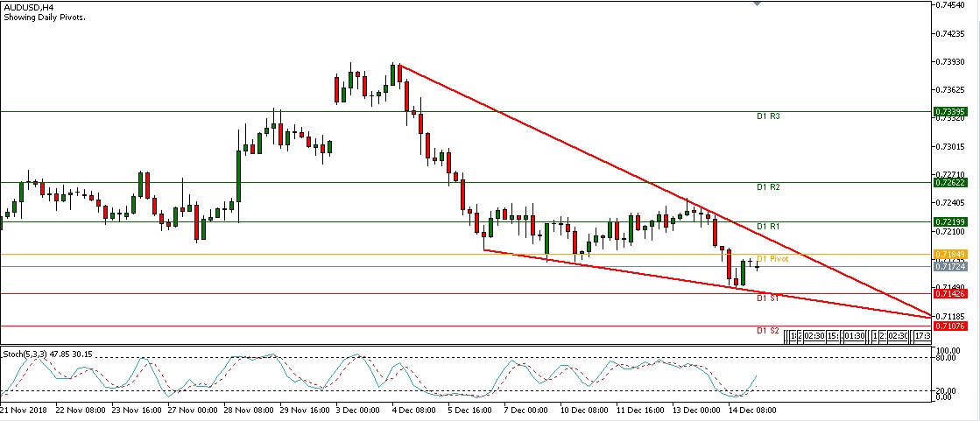Click the D1 S2 support label

[x=768, y=331]
